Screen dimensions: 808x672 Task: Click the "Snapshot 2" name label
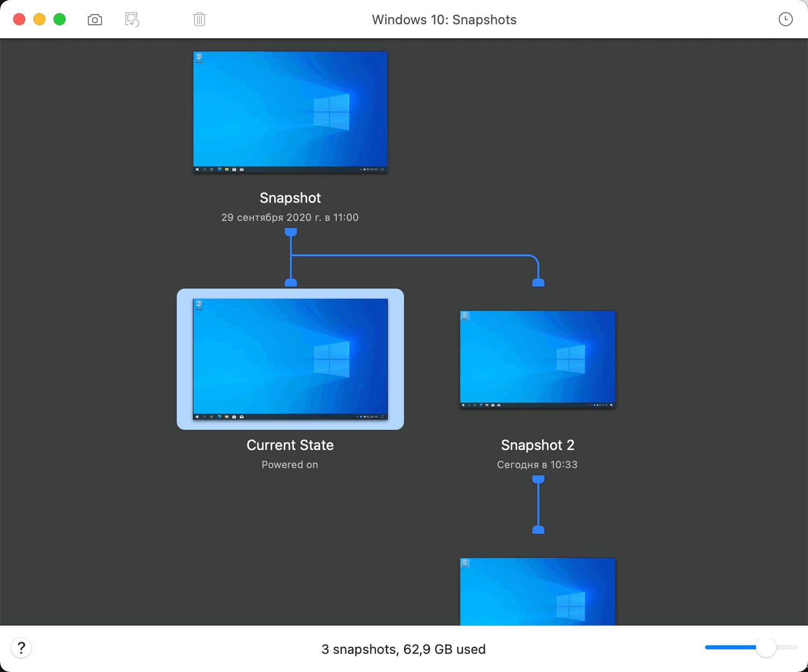pyautogui.click(x=538, y=445)
